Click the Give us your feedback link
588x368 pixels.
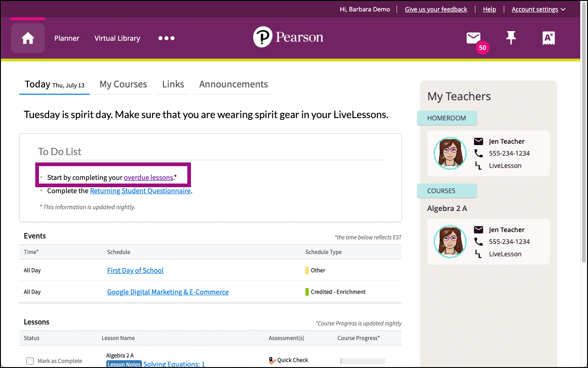point(436,9)
